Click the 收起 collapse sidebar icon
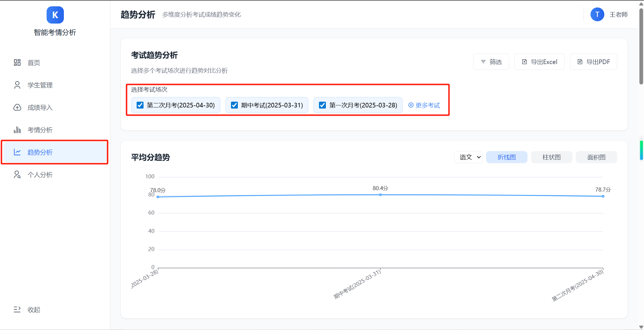 click(x=17, y=309)
